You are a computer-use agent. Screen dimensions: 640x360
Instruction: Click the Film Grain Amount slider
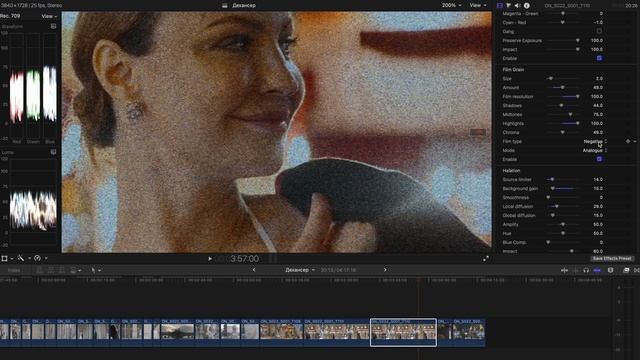point(562,87)
